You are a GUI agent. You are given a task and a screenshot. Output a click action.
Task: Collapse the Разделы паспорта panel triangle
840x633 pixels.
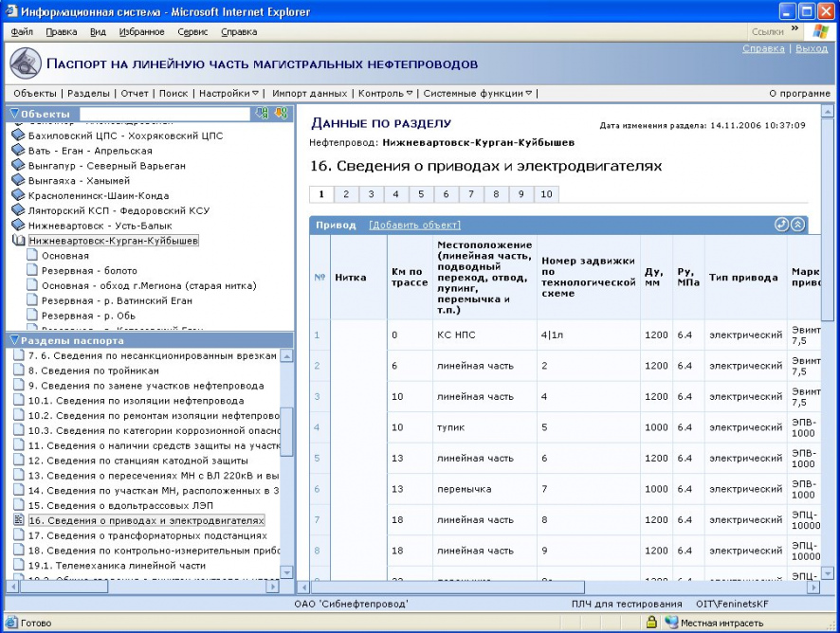pyautogui.click(x=14, y=340)
